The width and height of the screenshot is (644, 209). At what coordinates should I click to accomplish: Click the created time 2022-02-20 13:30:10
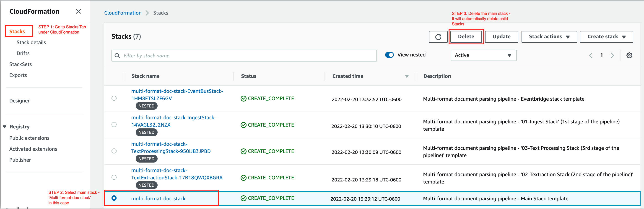click(x=366, y=126)
